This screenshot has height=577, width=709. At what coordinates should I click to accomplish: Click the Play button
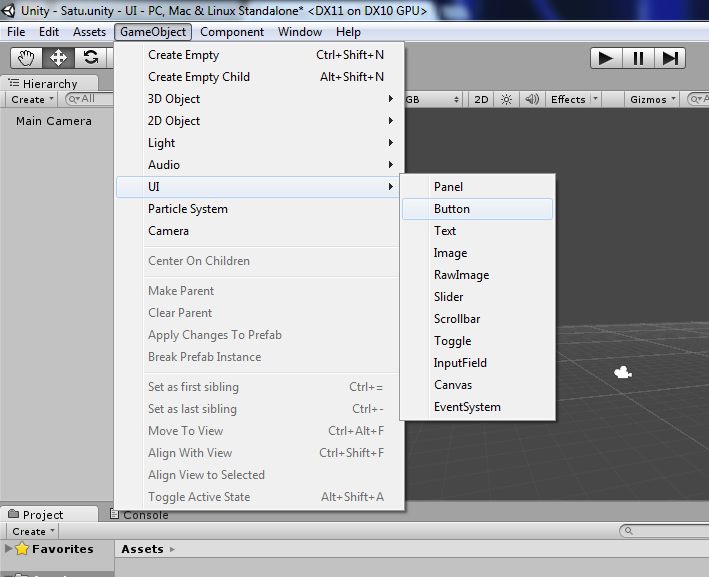[x=606, y=58]
